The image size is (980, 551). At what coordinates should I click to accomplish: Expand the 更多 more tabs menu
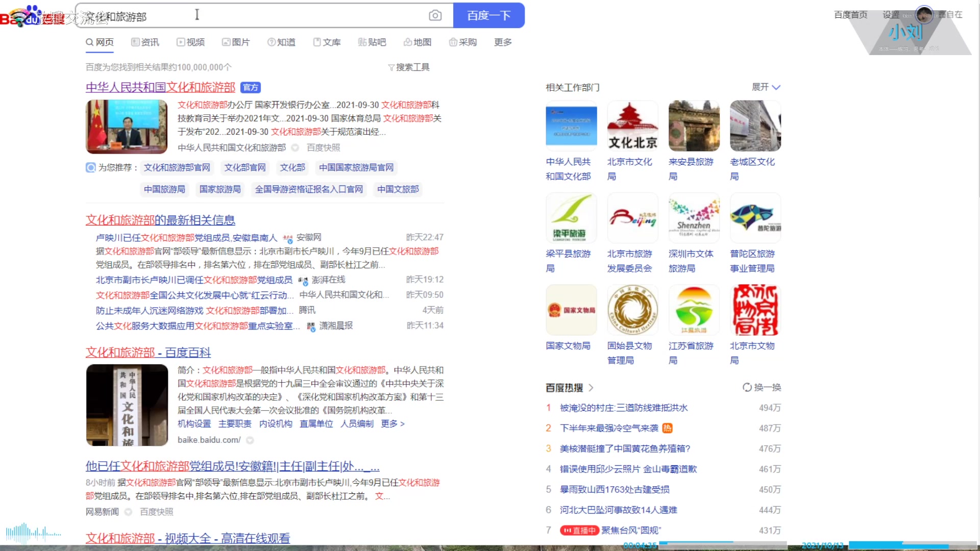[x=503, y=42]
